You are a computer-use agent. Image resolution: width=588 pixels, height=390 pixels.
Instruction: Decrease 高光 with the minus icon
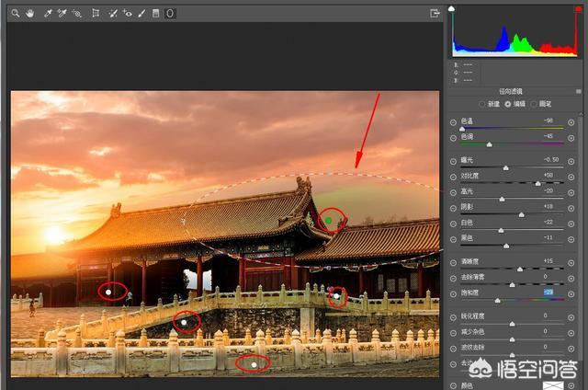pos(453,192)
